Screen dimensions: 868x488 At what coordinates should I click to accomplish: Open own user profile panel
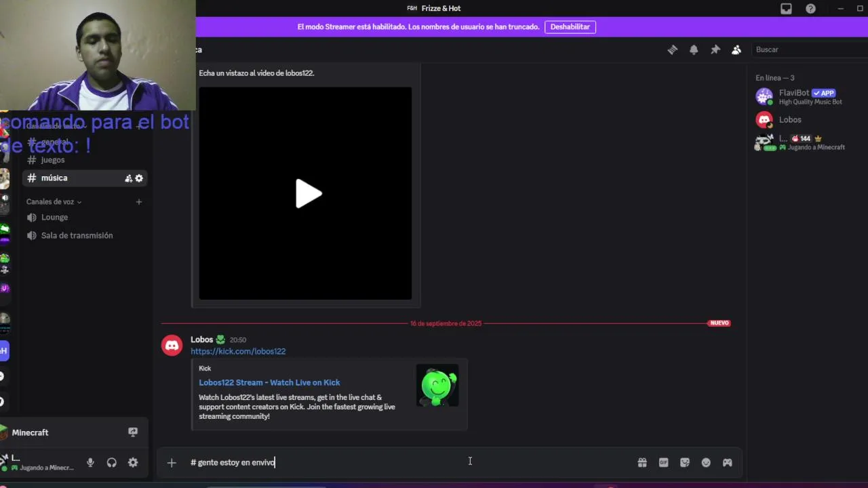point(39,463)
